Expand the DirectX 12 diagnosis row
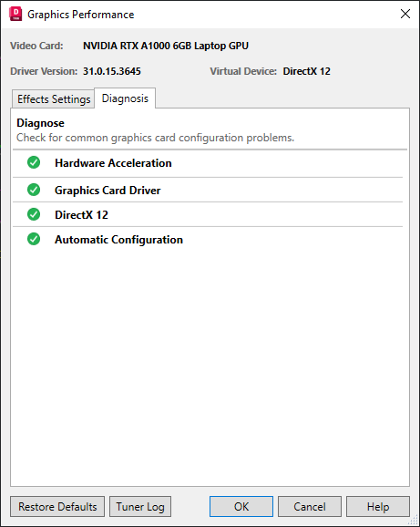The image size is (420, 527). point(208,214)
